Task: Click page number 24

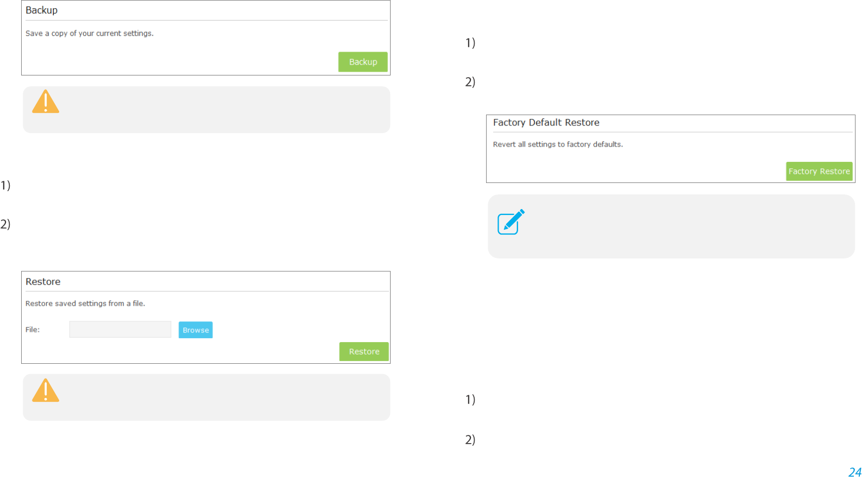Action: (x=855, y=472)
